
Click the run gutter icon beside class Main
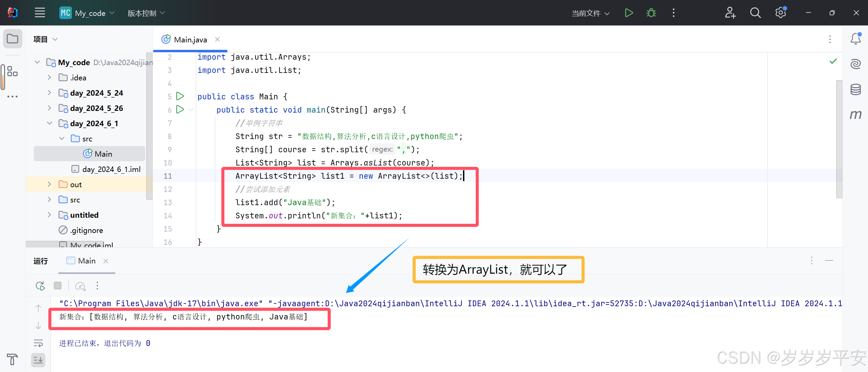pyautogui.click(x=180, y=96)
